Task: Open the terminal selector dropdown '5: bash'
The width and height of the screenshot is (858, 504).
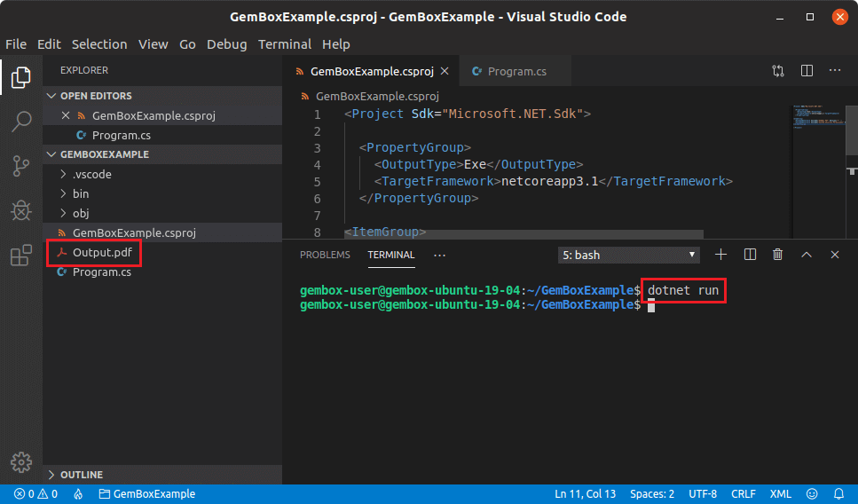Action: (x=629, y=255)
